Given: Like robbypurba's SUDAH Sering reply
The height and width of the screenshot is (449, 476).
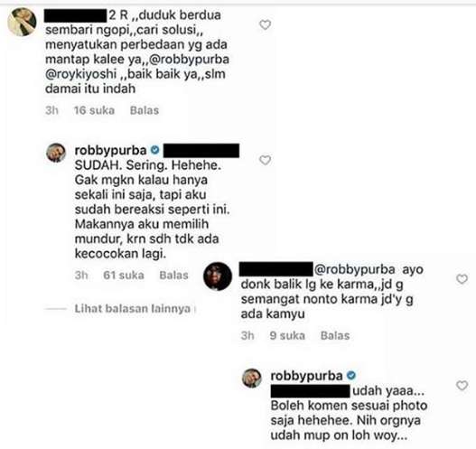Looking at the screenshot, I should click(265, 160).
